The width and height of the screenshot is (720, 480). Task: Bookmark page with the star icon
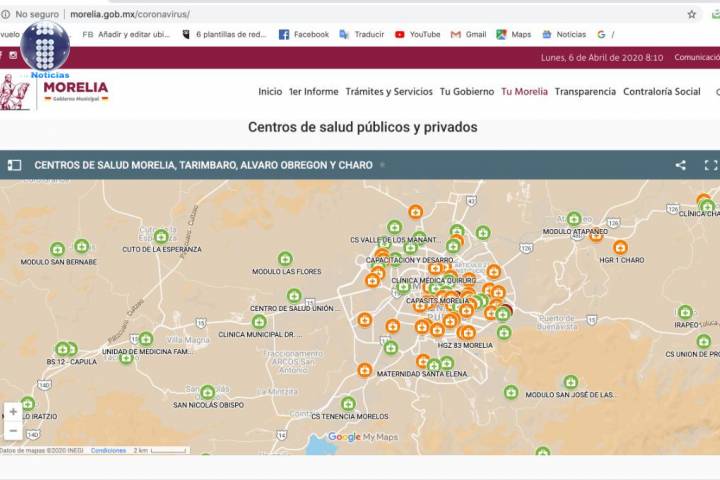tap(691, 15)
